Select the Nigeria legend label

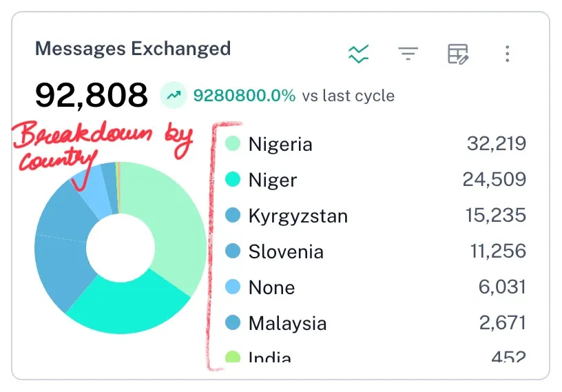tap(280, 144)
